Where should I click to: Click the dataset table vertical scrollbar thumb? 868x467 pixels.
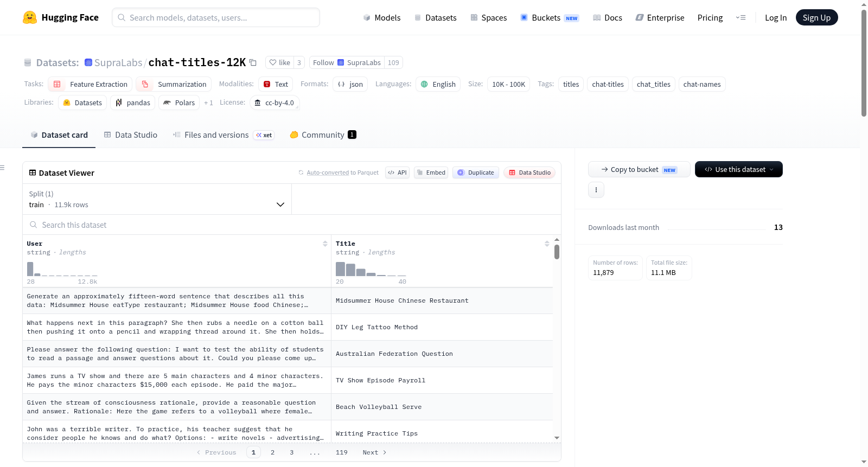pyautogui.click(x=557, y=252)
